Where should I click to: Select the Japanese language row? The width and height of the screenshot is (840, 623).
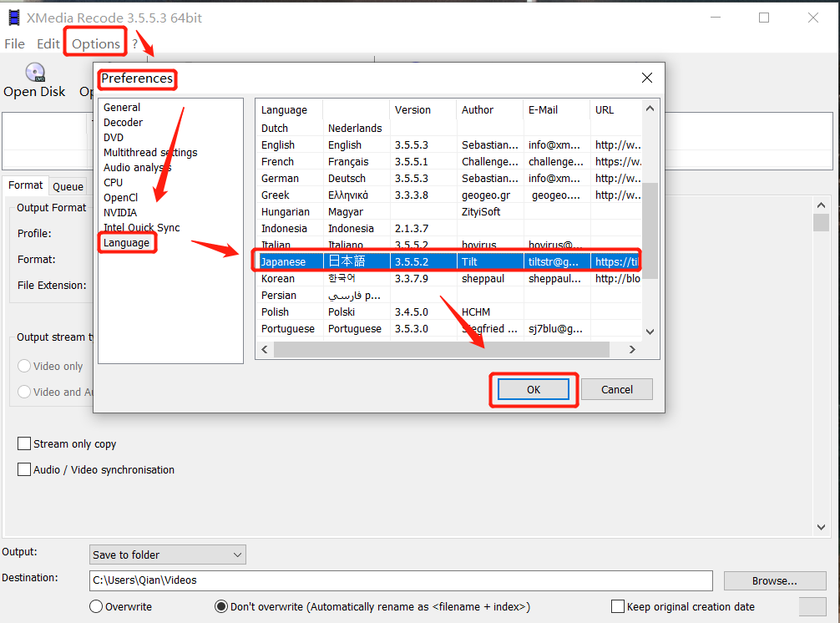(x=449, y=261)
